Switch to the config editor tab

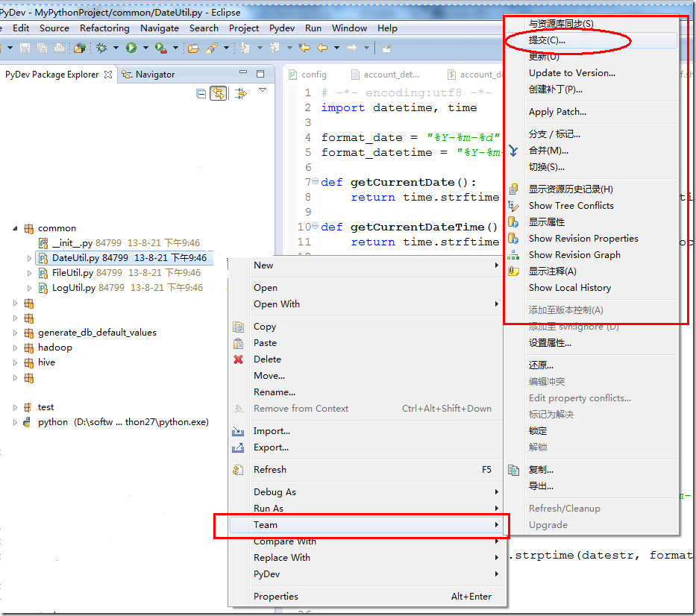(307, 75)
